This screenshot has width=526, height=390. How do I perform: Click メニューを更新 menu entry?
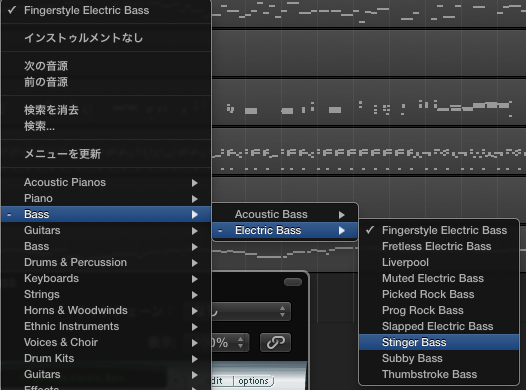click(x=106, y=154)
